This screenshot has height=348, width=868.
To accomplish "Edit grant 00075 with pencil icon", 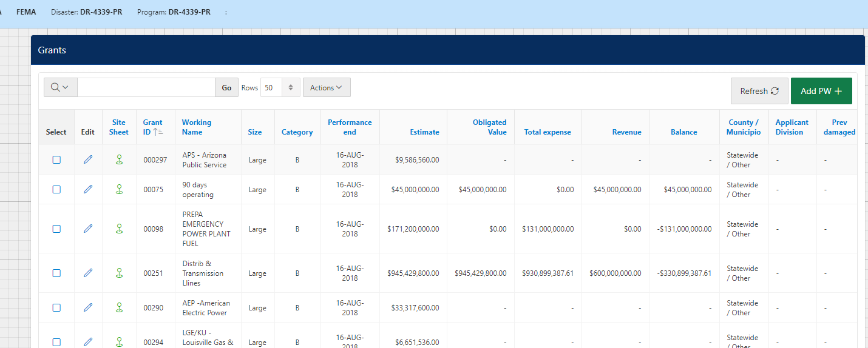I will [88, 189].
